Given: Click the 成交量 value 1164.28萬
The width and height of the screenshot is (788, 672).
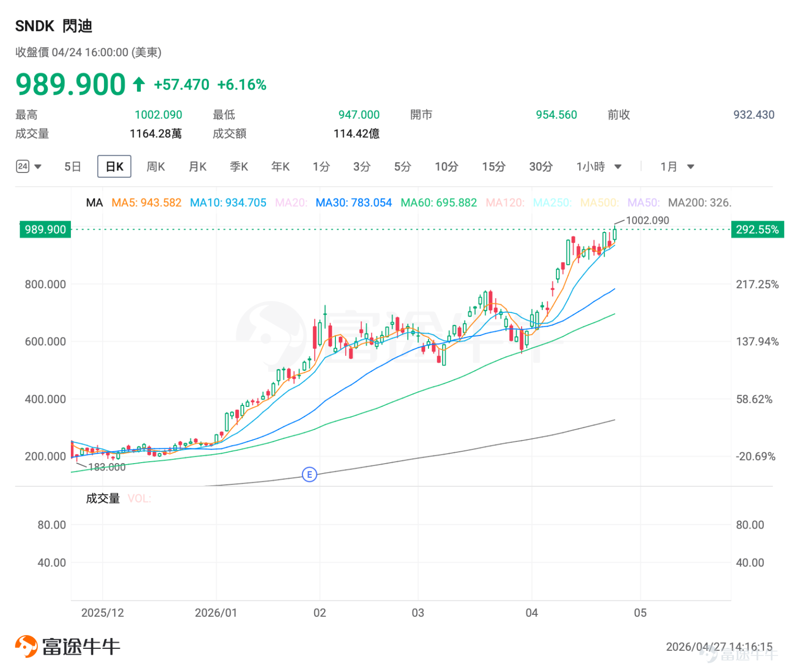Looking at the screenshot, I should coord(156,134).
